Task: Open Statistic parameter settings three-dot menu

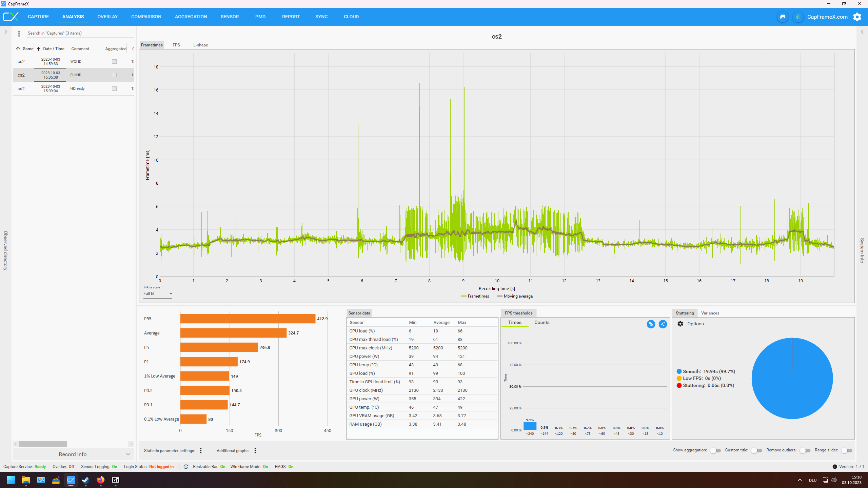Action: (x=201, y=450)
